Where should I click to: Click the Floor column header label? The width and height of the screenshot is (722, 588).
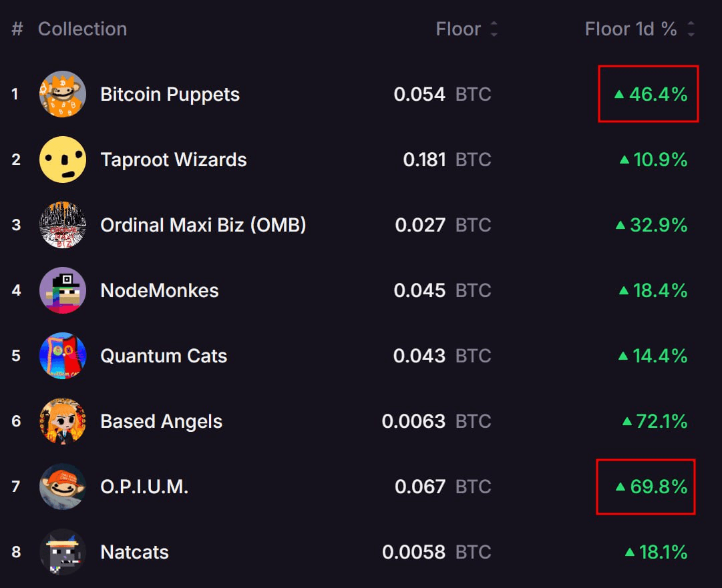click(x=458, y=29)
